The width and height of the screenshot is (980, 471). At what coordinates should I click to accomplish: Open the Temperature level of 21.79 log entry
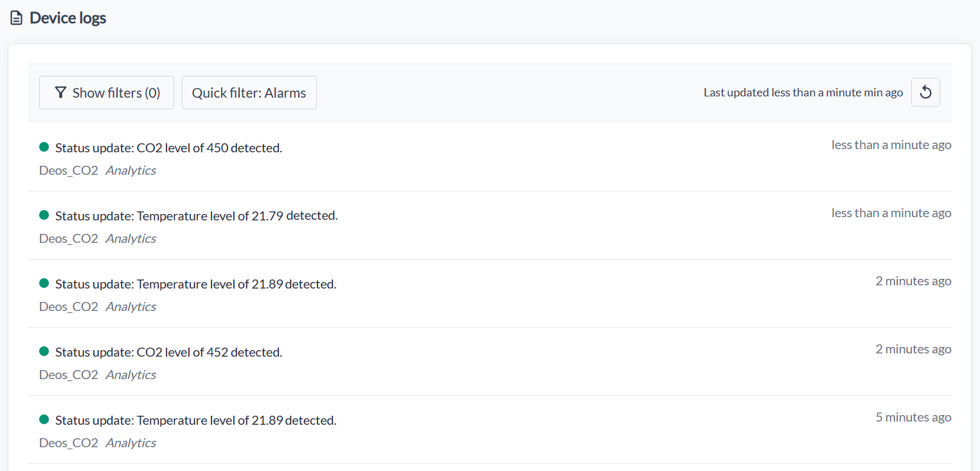click(x=489, y=226)
